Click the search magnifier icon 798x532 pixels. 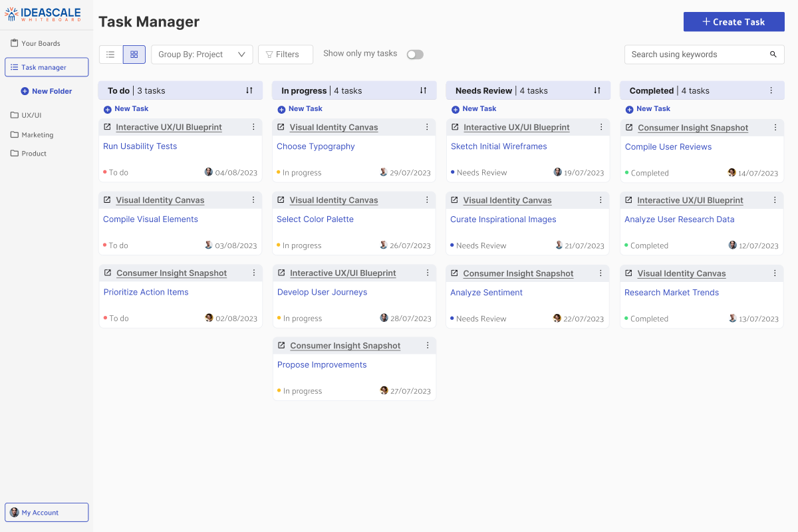coord(773,55)
